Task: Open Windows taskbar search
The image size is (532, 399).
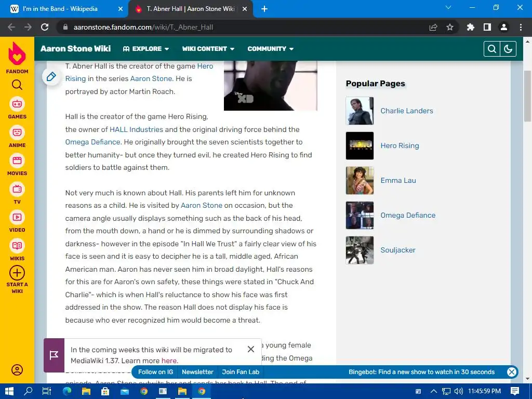Action: 28,391
